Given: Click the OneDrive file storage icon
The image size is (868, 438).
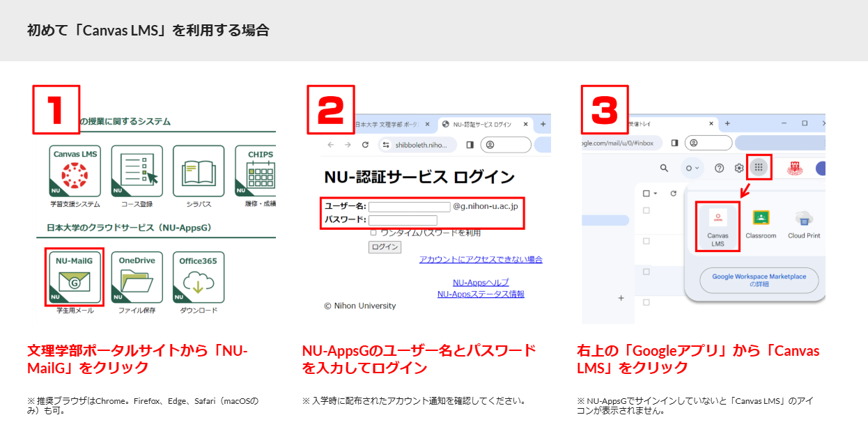Looking at the screenshot, I should (137, 276).
